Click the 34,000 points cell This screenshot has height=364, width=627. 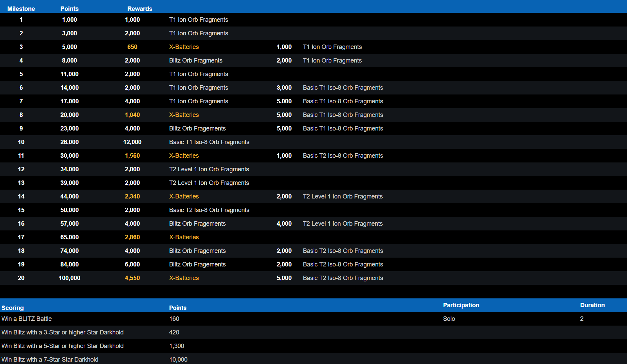(x=69, y=169)
